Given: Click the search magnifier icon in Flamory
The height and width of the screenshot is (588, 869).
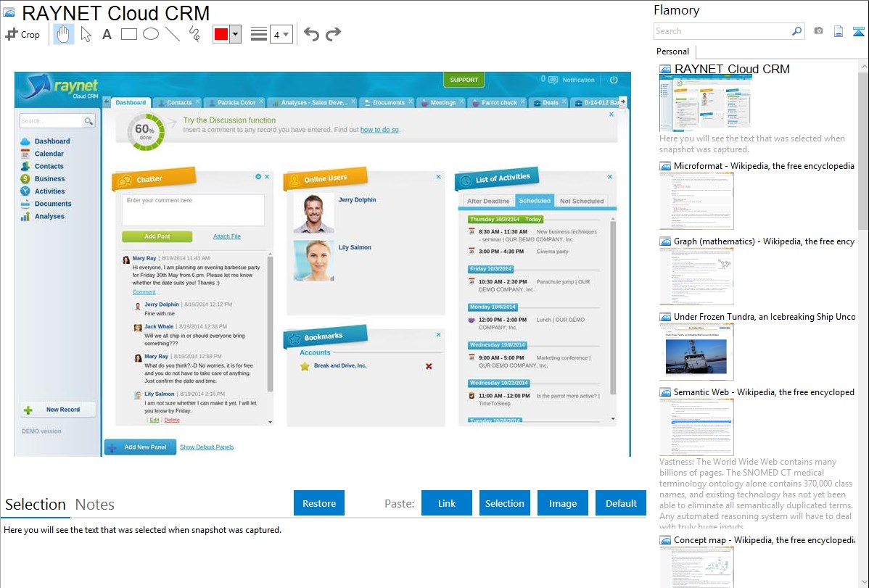Looking at the screenshot, I should click(x=796, y=31).
